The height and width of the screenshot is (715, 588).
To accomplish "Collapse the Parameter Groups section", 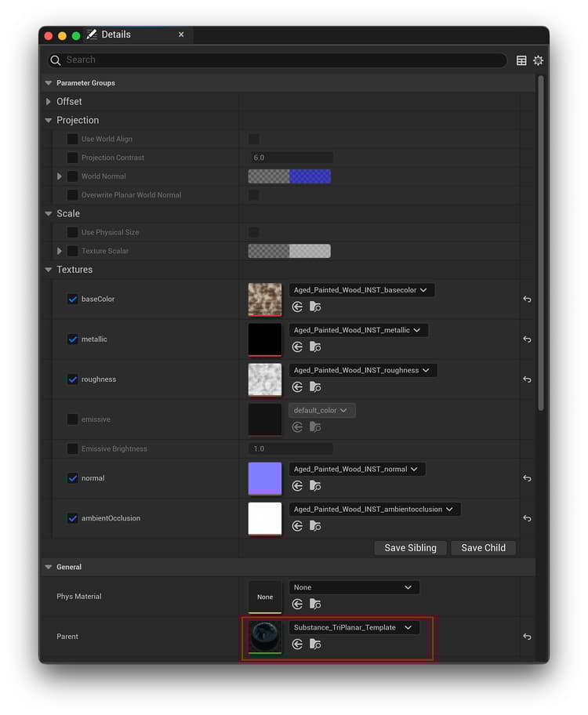I will coord(49,83).
